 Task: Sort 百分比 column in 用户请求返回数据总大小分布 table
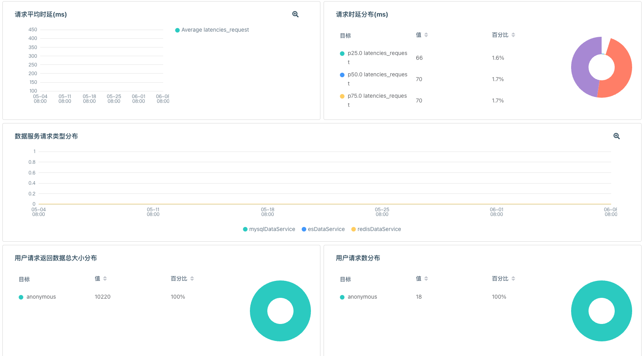click(x=192, y=278)
